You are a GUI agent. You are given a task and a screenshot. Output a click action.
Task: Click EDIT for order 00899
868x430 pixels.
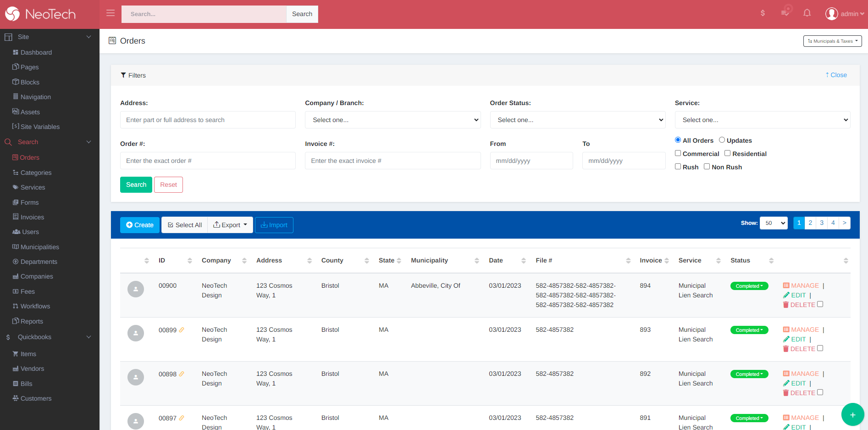click(795, 340)
